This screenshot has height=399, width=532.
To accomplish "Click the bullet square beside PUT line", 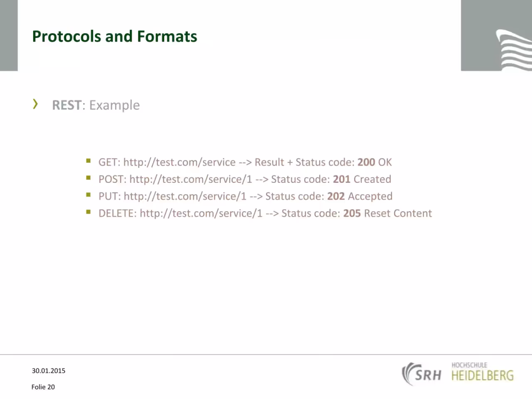I will tap(88, 195).
